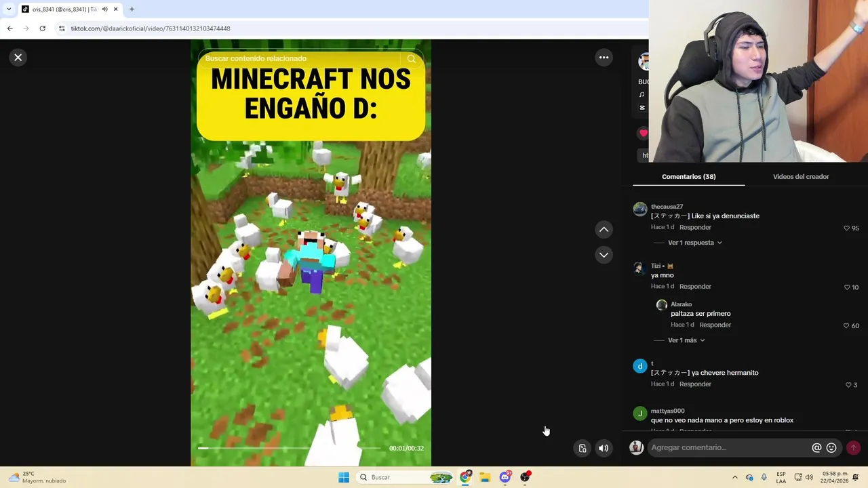
Task: Open mattyas000's profile from username
Action: click(667, 411)
